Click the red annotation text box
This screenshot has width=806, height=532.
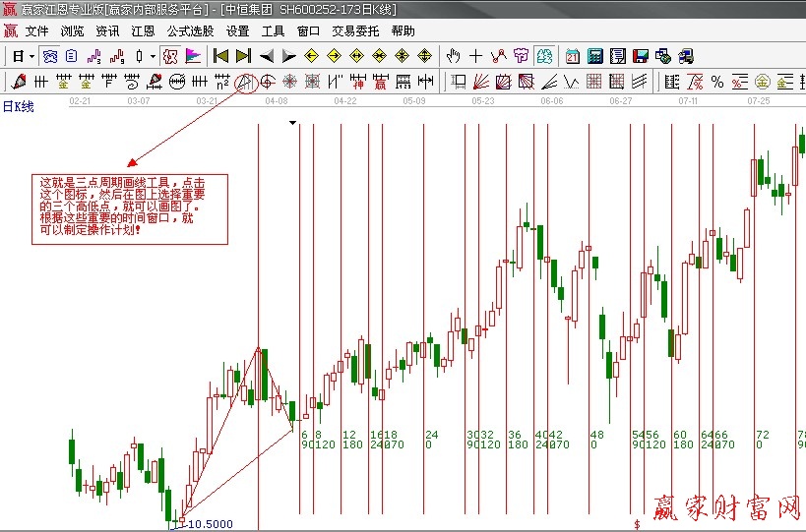[129, 208]
